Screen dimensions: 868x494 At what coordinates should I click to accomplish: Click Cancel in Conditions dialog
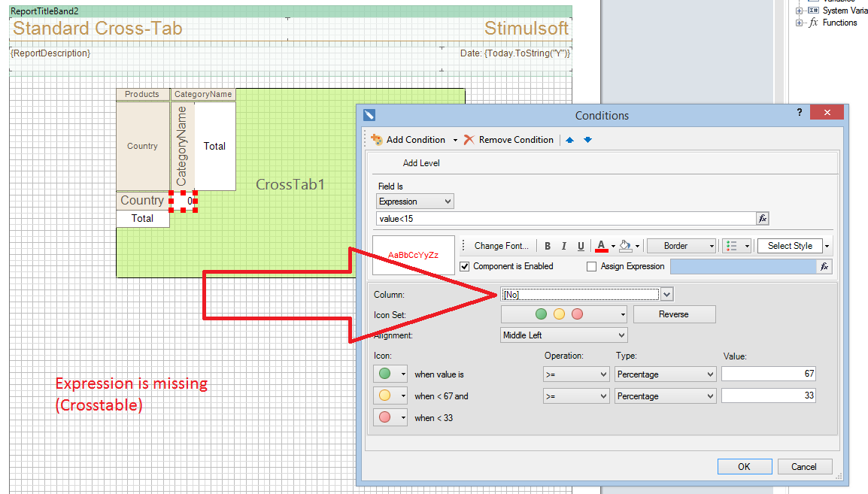pyautogui.click(x=804, y=466)
